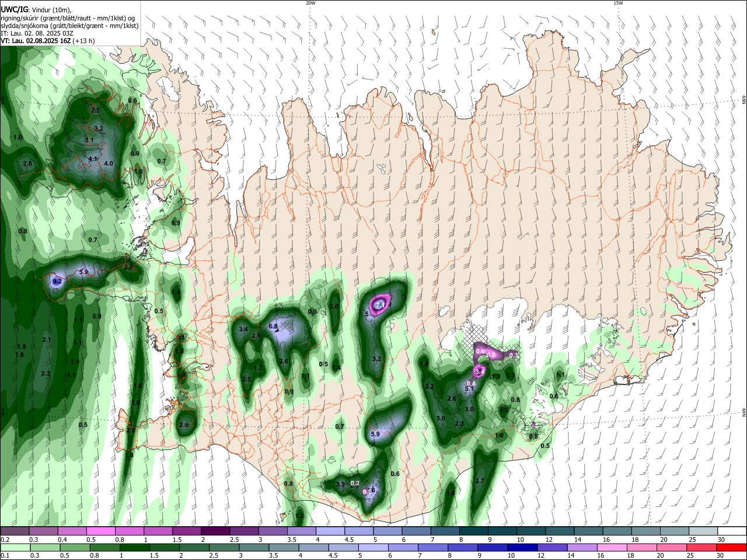
Task: Select the bright magenta snow swatch between 0.5 and 0.8
Action: click(100, 531)
